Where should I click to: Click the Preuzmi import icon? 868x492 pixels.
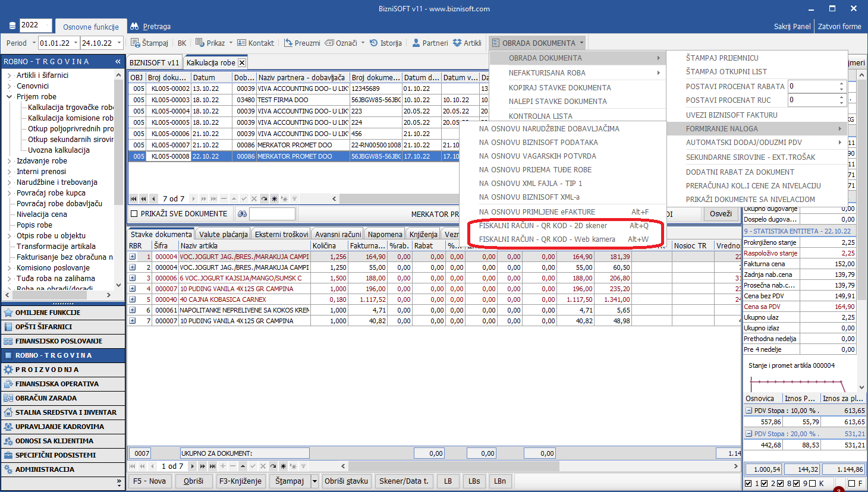pos(288,43)
